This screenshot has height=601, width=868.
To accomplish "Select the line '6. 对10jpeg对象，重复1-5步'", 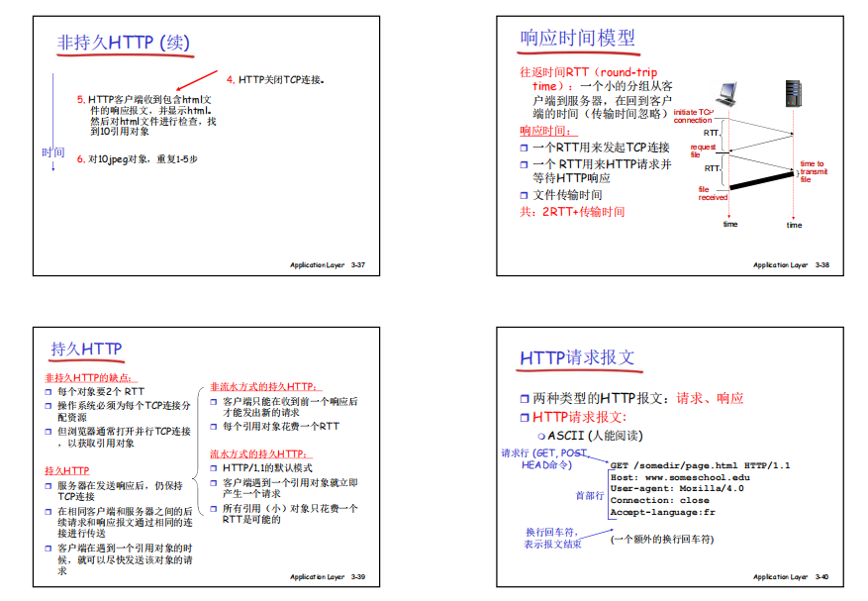I will pyautogui.click(x=138, y=159).
